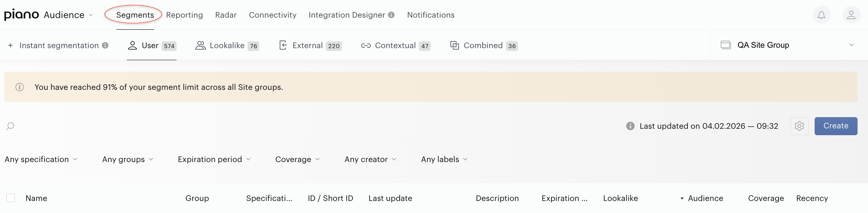This screenshot has width=868, height=213.
Task: Open the Radar menu
Action: (226, 15)
